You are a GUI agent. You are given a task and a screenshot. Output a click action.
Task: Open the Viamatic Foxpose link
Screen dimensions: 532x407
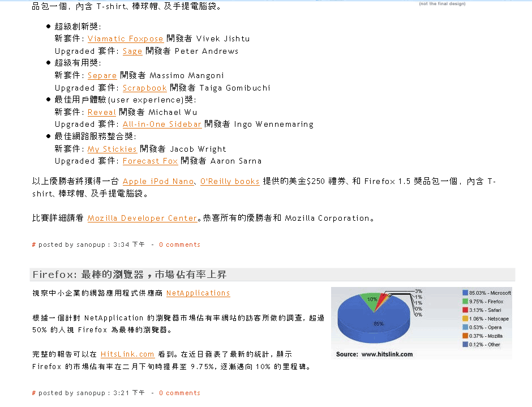click(x=126, y=38)
